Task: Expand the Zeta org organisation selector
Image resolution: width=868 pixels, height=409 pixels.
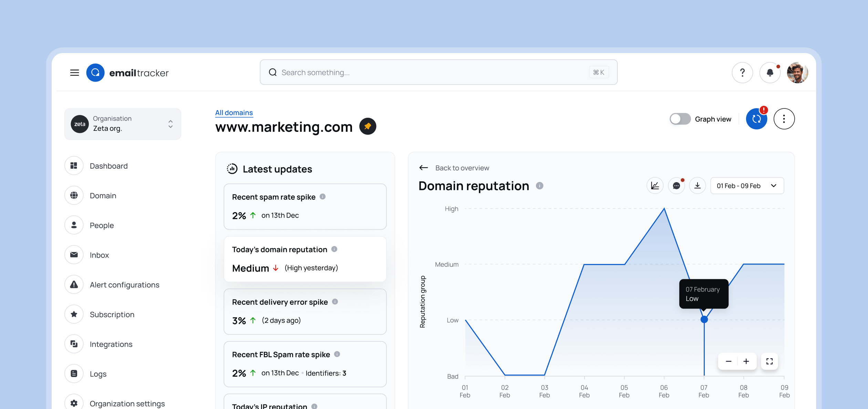Action: (170, 124)
